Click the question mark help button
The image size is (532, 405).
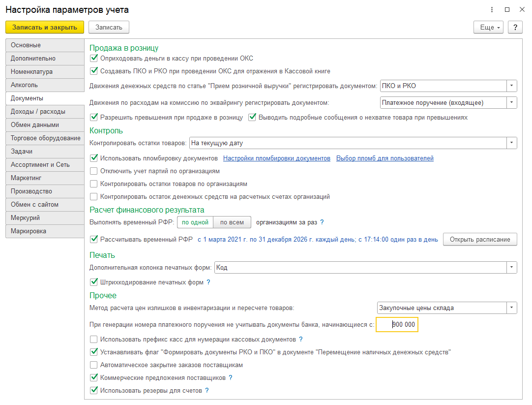(x=515, y=28)
